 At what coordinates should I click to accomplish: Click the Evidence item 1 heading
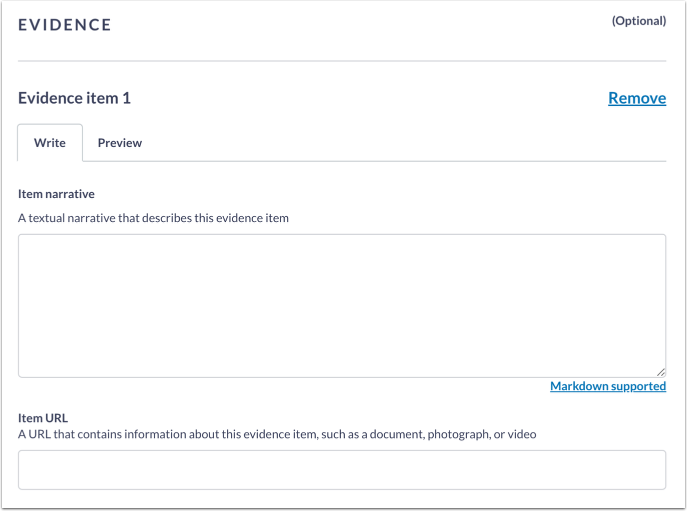(x=74, y=98)
